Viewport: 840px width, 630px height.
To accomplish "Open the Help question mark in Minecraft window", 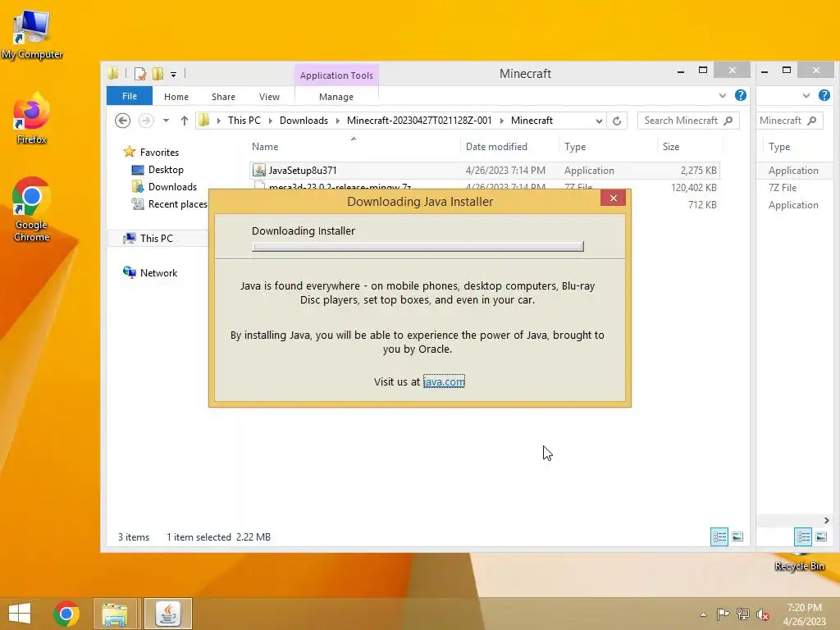I will [x=741, y=95].
